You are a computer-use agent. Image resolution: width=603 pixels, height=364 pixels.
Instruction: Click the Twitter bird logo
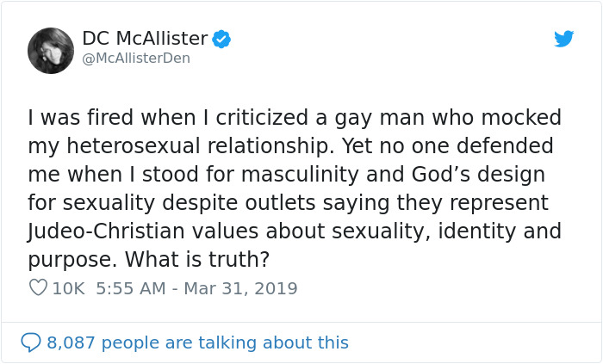(x=563, y=39)
